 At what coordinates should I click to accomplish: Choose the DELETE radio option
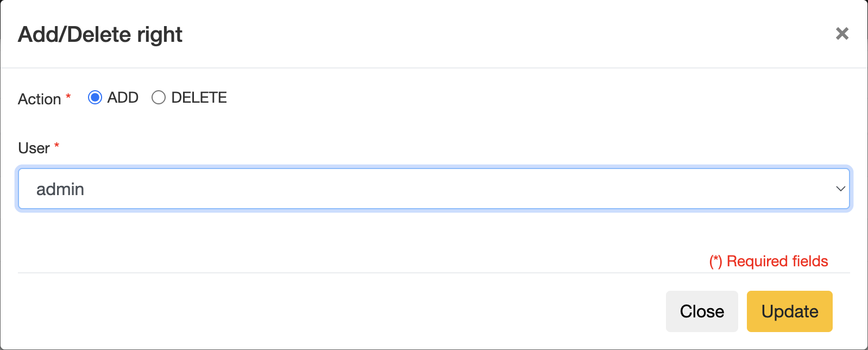pos(159,97)
